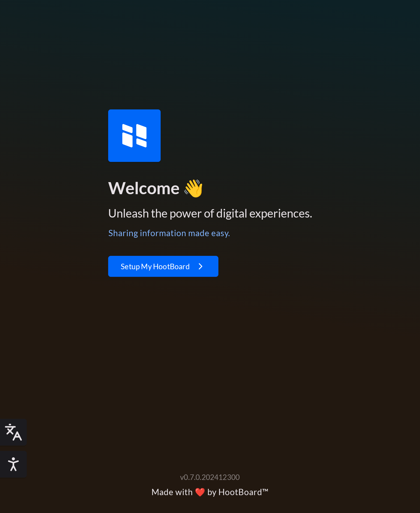This screenshot has width=420, height=513.
Task: Select HootBoard™ in the footer text
Action: 243,492
